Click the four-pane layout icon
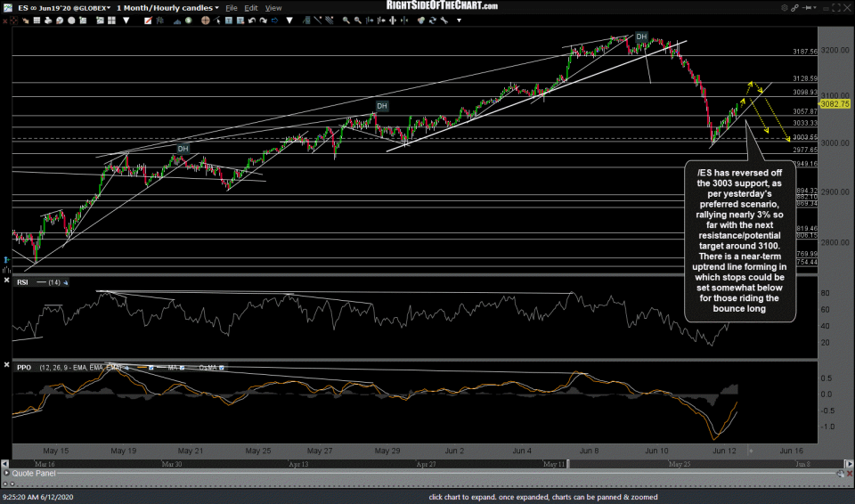 tap(112, 20)
